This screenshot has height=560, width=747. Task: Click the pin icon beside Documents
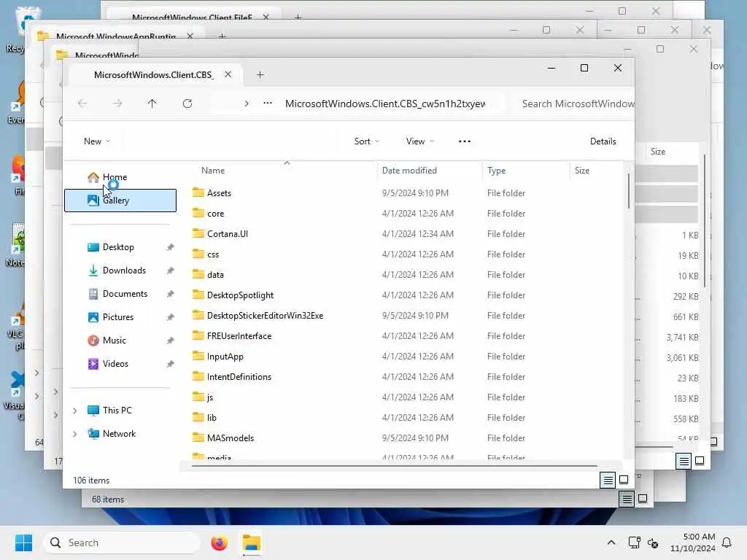tap(170, 294)
